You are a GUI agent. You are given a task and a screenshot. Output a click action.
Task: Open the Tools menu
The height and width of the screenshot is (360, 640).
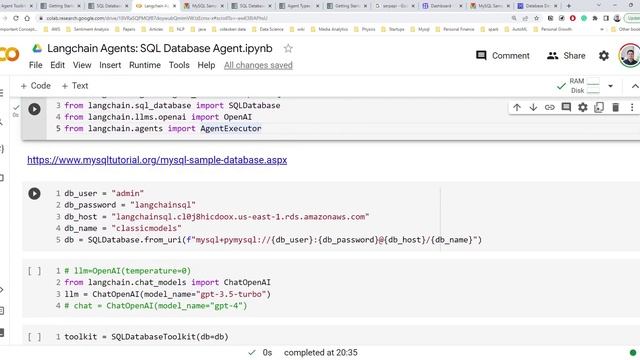point(179,65)
